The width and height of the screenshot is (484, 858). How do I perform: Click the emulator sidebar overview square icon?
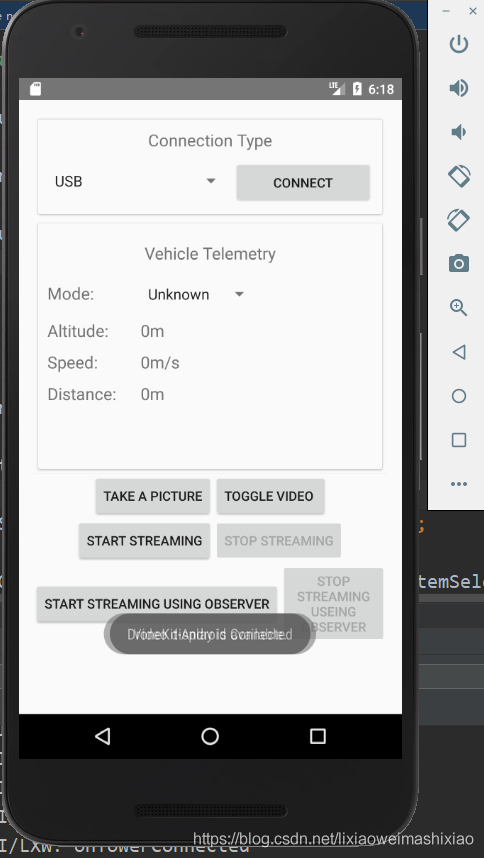click(459, 440)
